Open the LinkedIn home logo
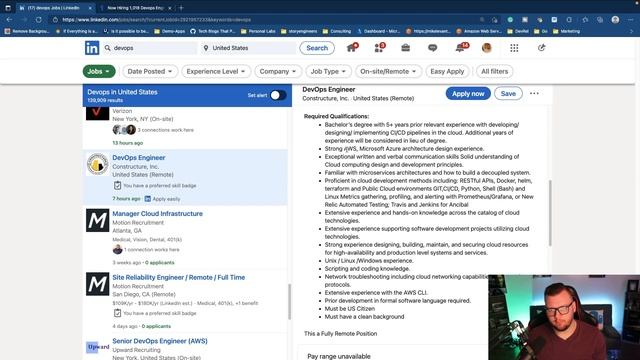The width and height of the screenshot is (640, 360). coord(92,48)
